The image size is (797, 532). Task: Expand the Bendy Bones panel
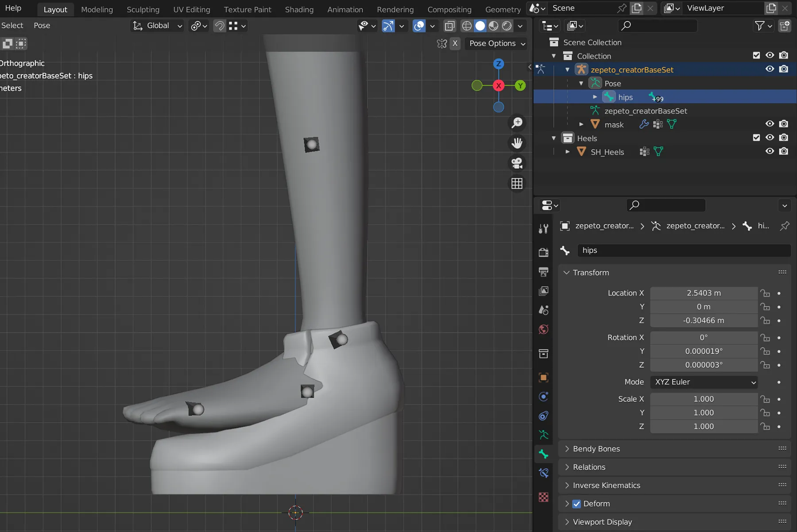coord(567,449)
